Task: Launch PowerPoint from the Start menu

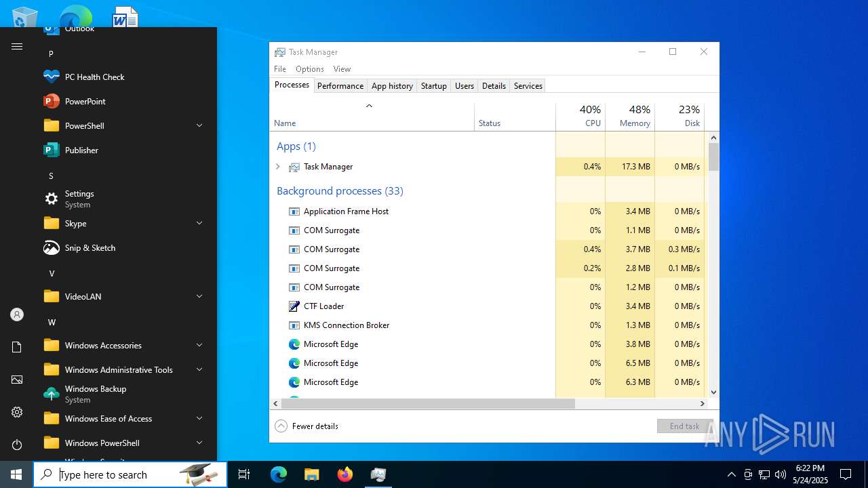Action: coord(123,101)
